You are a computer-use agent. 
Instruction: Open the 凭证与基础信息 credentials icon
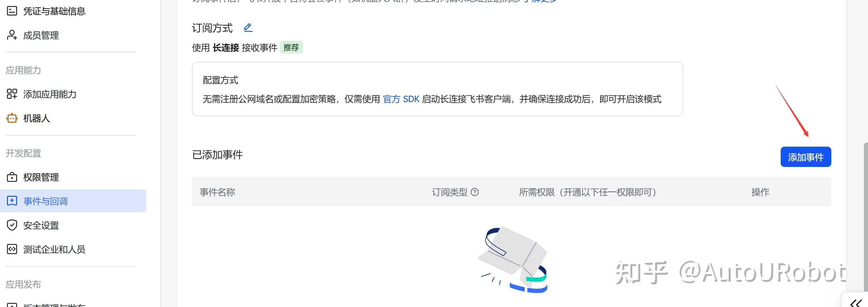point(12,11)
